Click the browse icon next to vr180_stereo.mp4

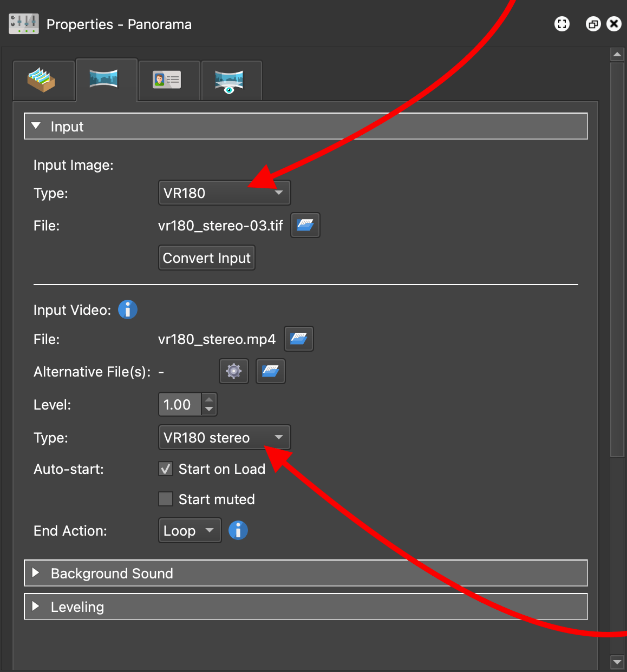298,339
